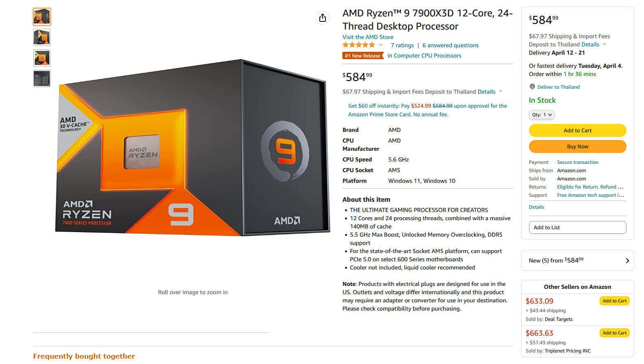Expand shipping Details chevron in buy box
The height and width of the screenshot is (364, 644).
(604, 44)
